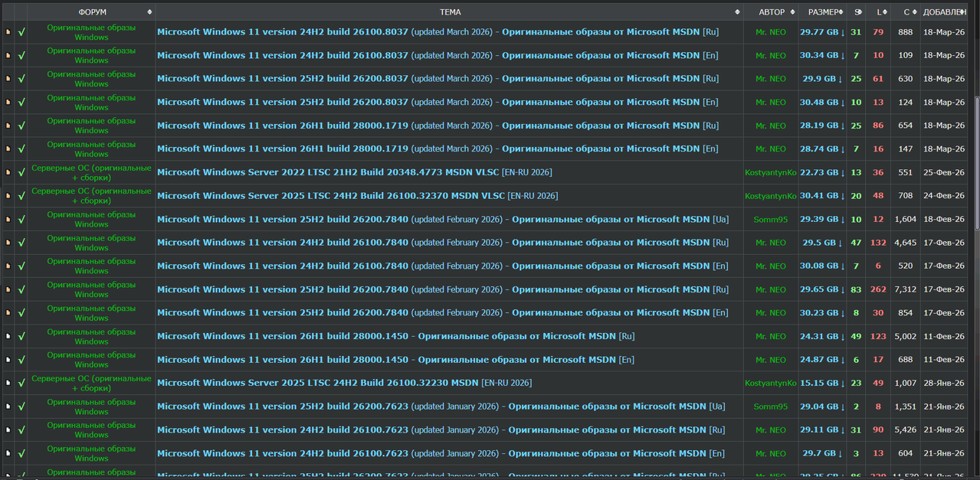Open Серверные ОС forum link in 15.15 GB row
The image size is (980, 480).
(x=91, y=384)
